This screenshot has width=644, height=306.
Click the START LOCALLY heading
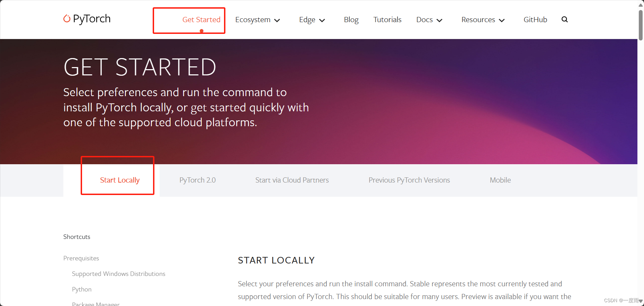click(276, 260)
